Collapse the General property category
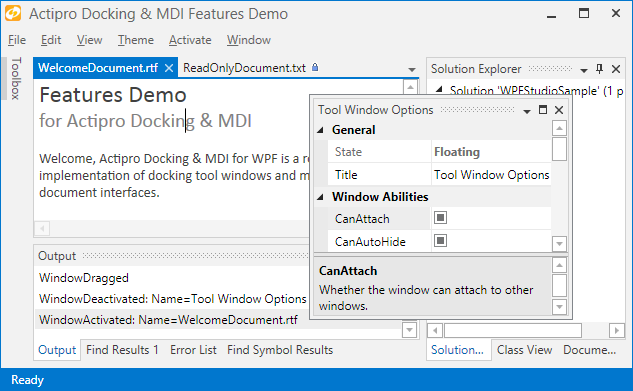The image size is (633, 391). tap(321, 130)
